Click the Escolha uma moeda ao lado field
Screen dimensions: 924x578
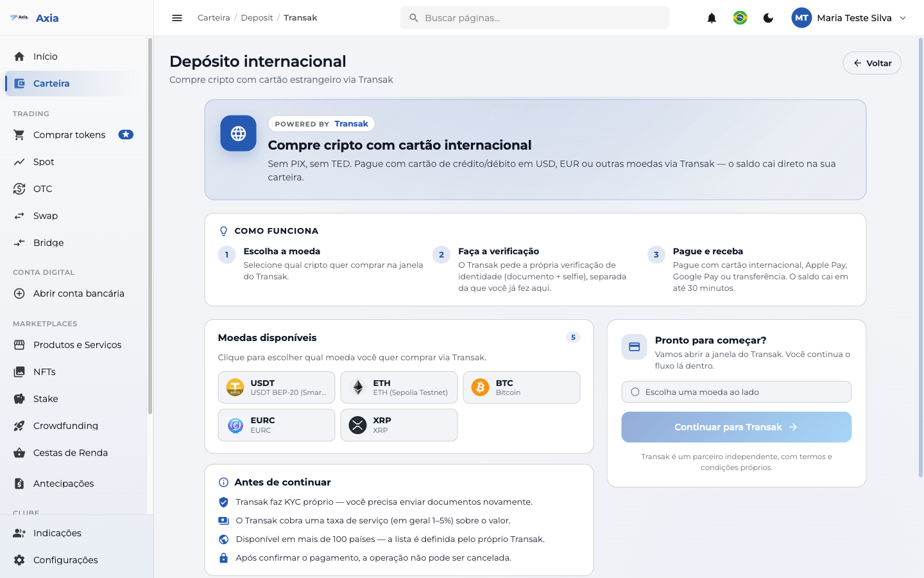pos(736,392)
